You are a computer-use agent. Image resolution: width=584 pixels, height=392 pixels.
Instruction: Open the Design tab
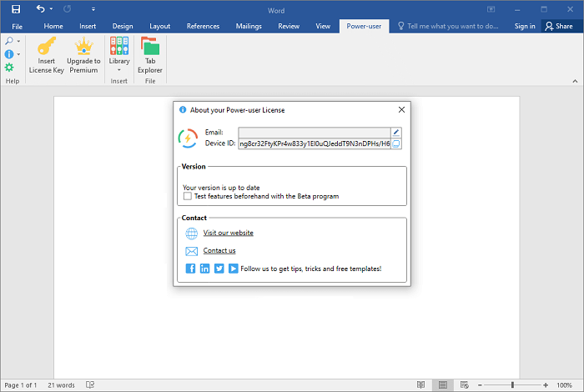(123, 26)
